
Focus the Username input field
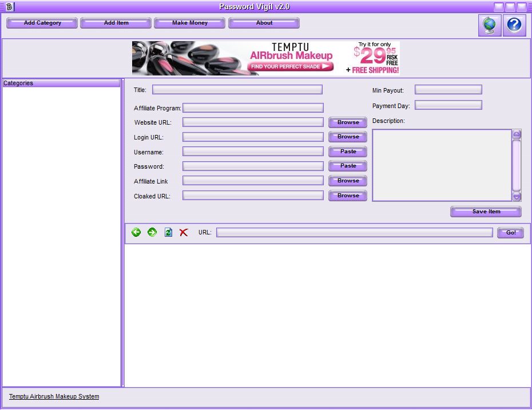pyautogui.click(x=253, y=152)
